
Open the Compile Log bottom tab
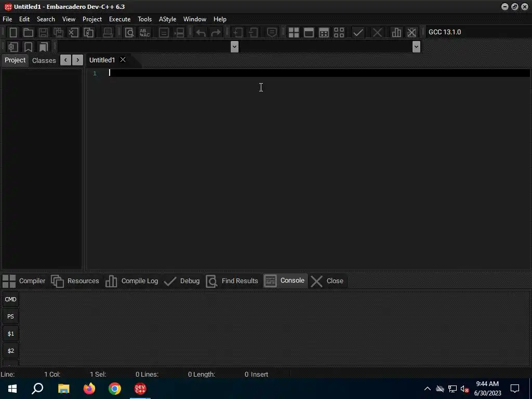pyautogui.click(x=131, y=281)
